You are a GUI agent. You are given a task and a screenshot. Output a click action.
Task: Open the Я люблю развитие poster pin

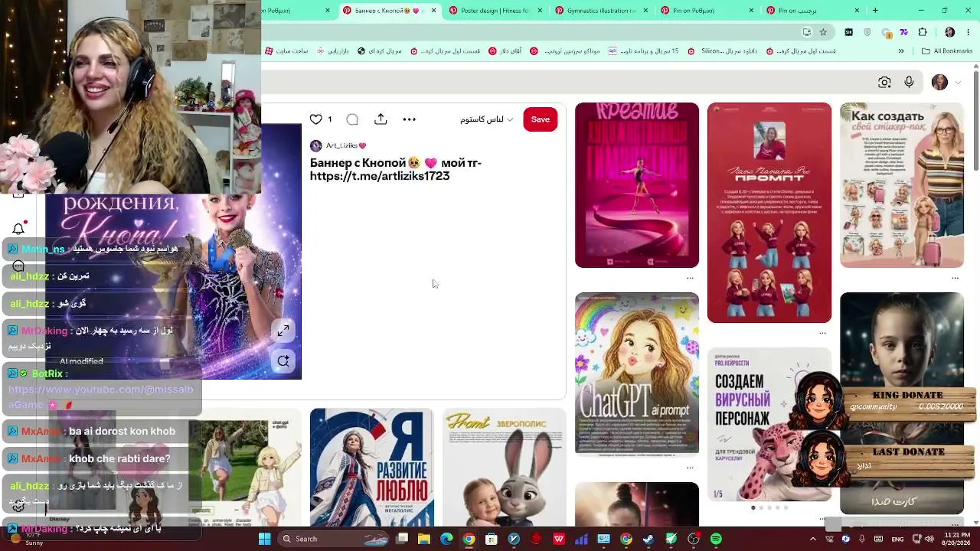pyautogui.click(x=372, y=468)
